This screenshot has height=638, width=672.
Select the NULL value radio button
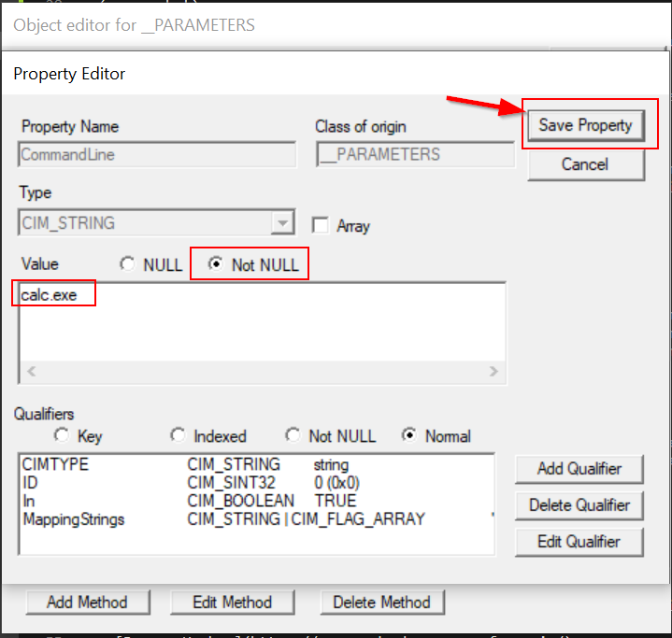coord(128,264)
